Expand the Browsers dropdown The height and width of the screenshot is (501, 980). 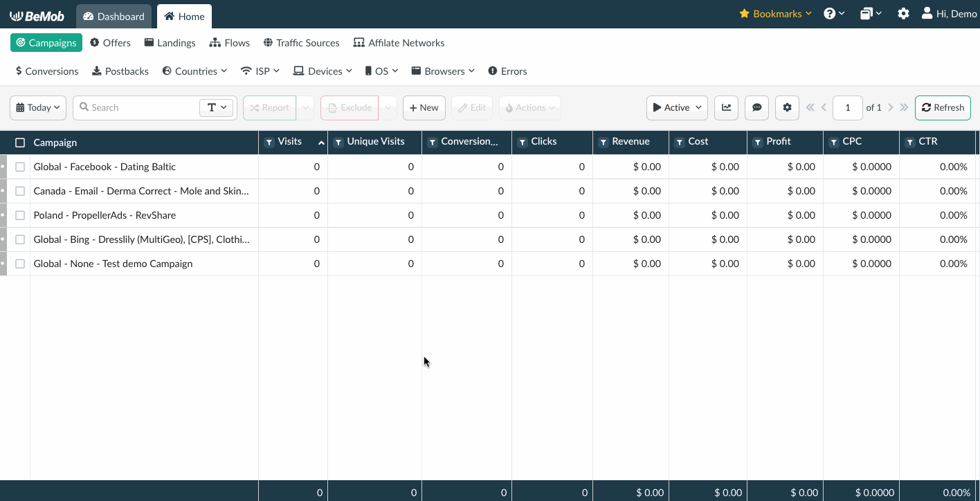443,71
